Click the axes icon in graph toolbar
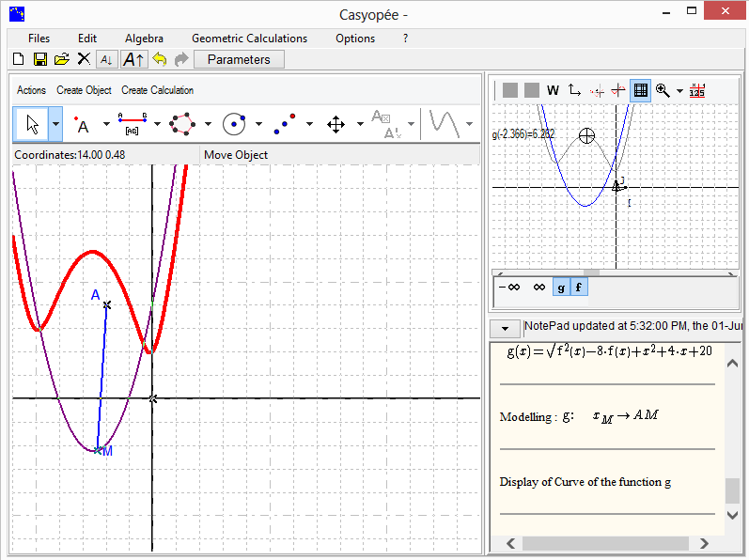This screenshot has height=560, width=749. tap(574, 90)
